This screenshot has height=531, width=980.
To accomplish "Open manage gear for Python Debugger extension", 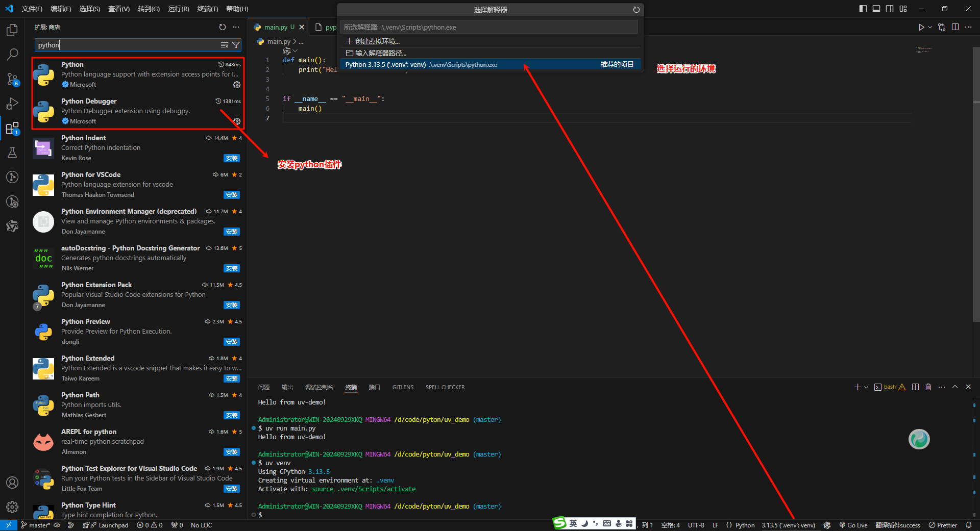I will click(237, 121).
